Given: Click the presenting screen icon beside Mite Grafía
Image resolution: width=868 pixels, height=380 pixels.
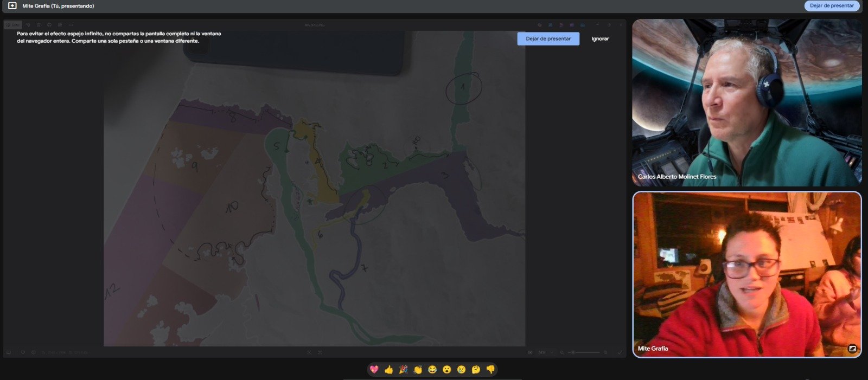Looking at the screenshot, I should [x=12, y=6].
